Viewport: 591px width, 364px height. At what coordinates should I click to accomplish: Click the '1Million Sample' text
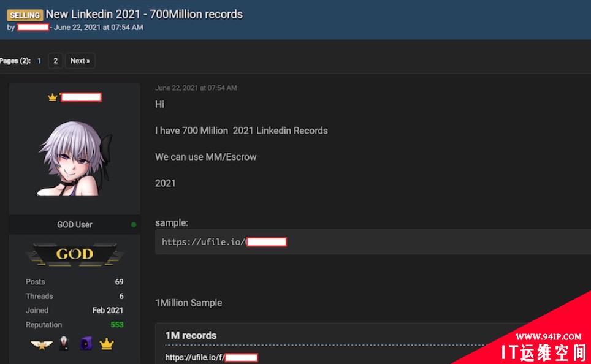(x=188, y=303)
